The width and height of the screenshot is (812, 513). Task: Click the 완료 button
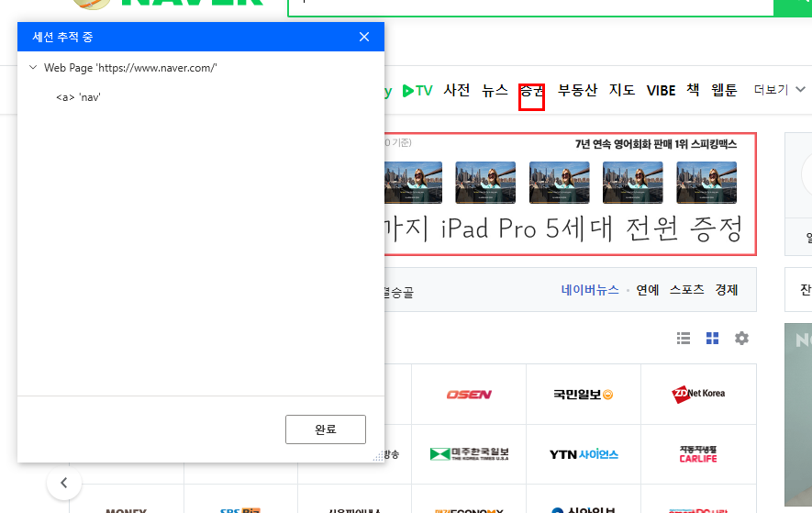[325, 429]
